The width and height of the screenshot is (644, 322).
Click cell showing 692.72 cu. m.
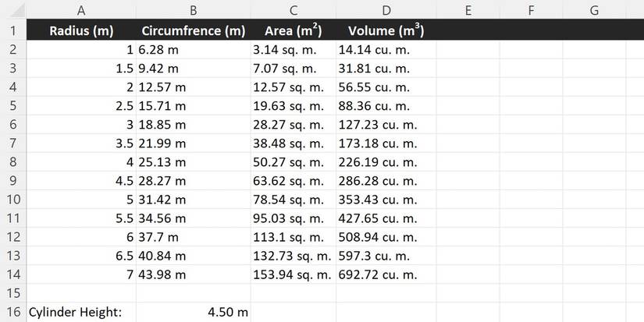point(386,274)
